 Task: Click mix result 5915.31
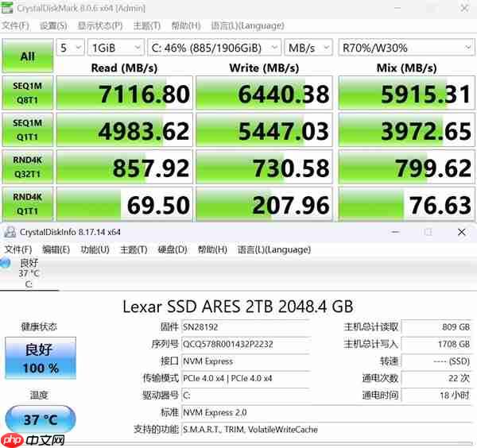406,93
